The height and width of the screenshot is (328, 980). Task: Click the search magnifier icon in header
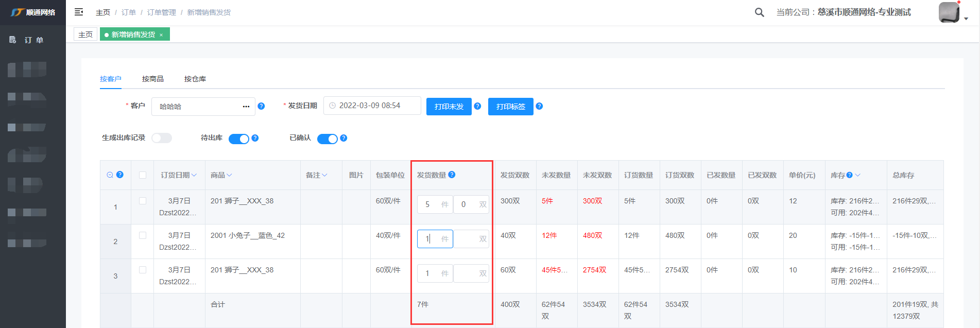pos(759,12)
